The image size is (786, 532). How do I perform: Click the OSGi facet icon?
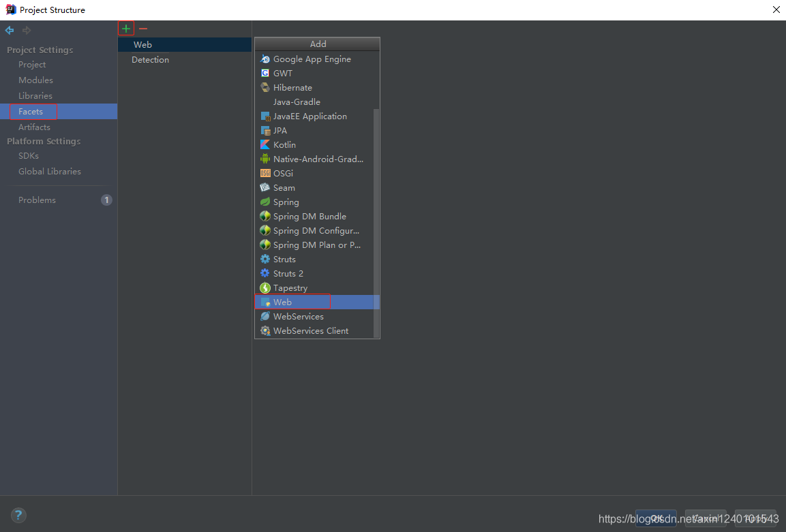click(265, 173)
